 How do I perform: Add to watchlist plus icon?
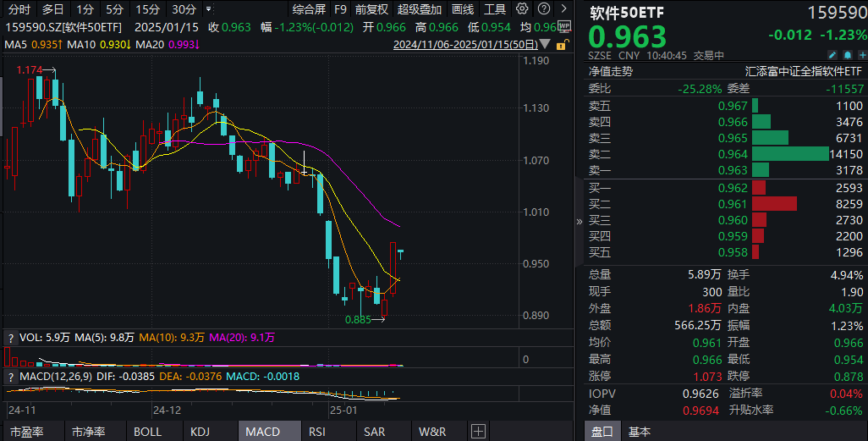click(x=862, y=55)
